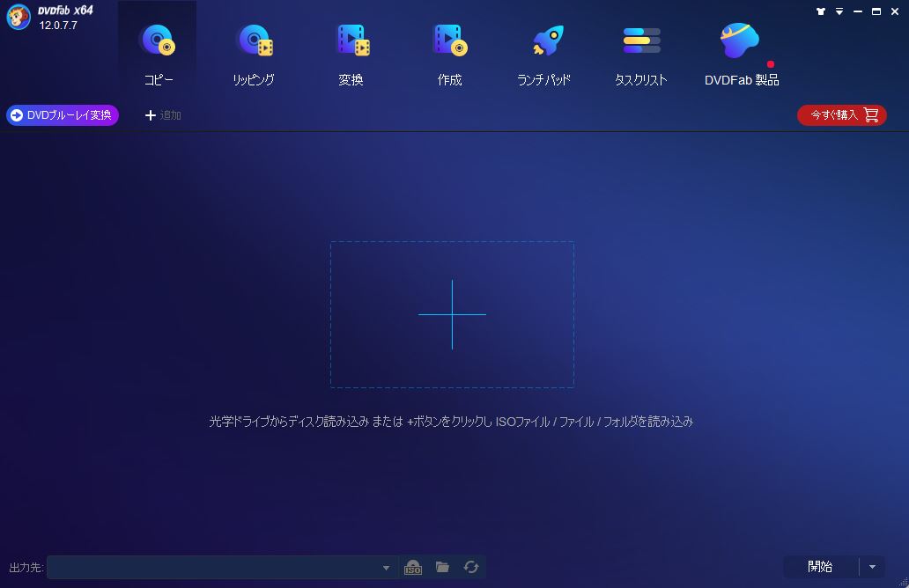Expand the arrow next to 開始 button
Viewport: 909px width, 588px height.
(x=872, y=567)
